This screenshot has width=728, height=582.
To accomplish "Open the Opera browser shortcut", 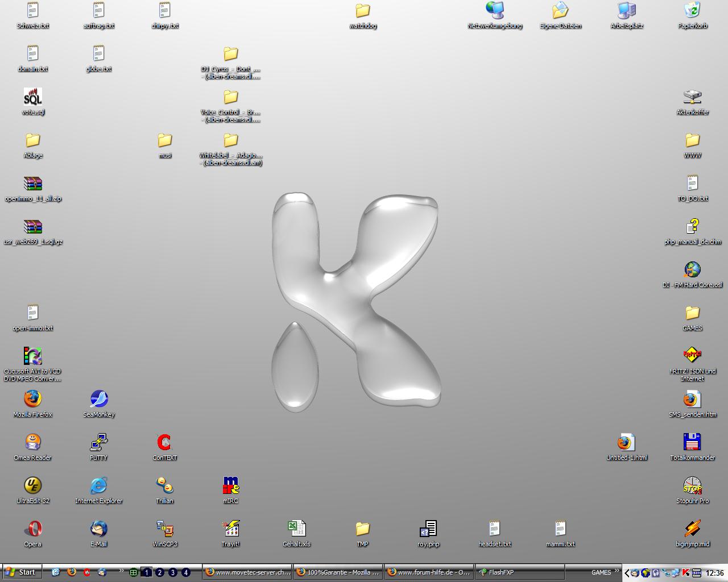I will 32,529.
